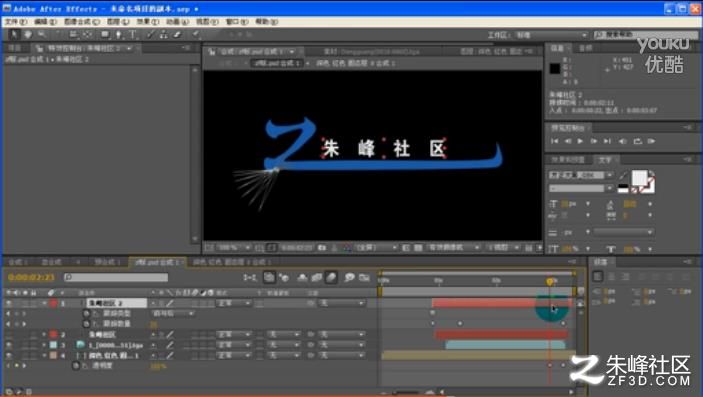The height and width of the screenshot is (397, 703).
Task: Collapse layer 1 disclosure triangle
Action: coord(44,303)
